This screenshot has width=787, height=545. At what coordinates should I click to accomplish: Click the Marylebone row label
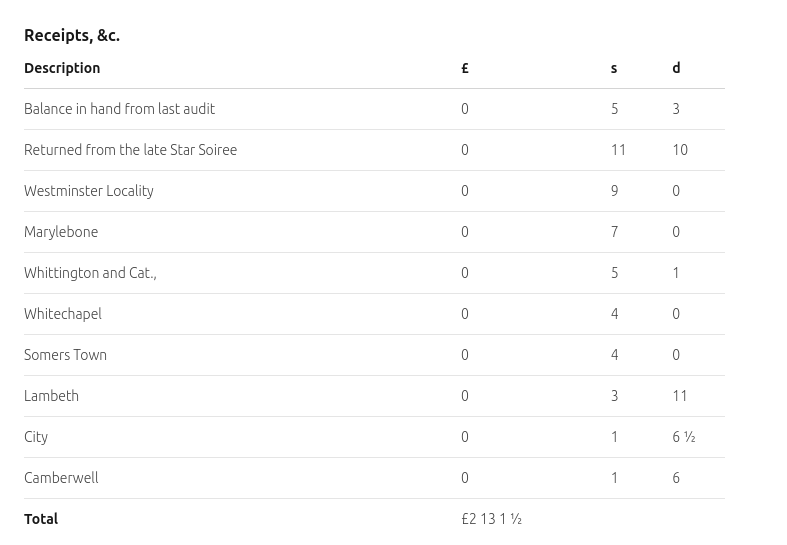pyautogui.click(x=61, y=232)
